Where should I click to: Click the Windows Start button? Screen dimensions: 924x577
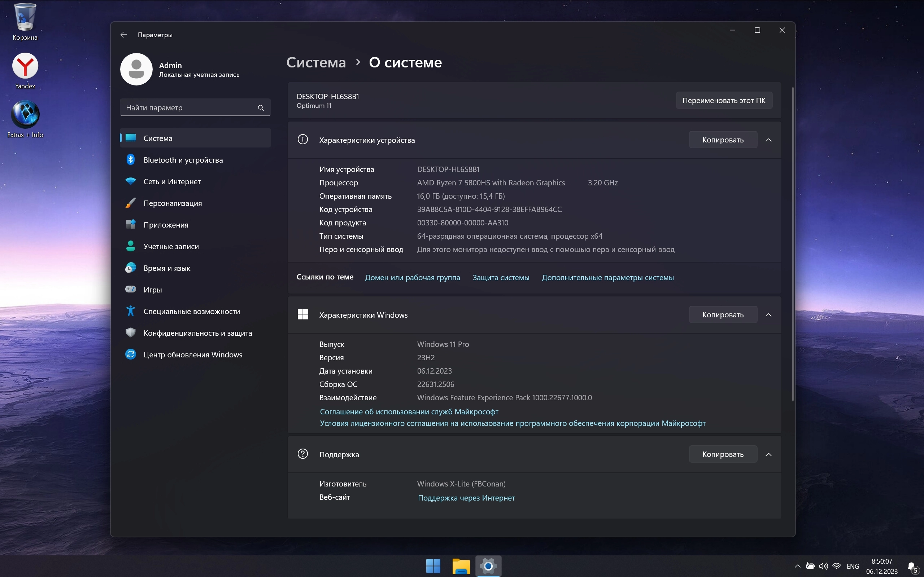(433, 565)
